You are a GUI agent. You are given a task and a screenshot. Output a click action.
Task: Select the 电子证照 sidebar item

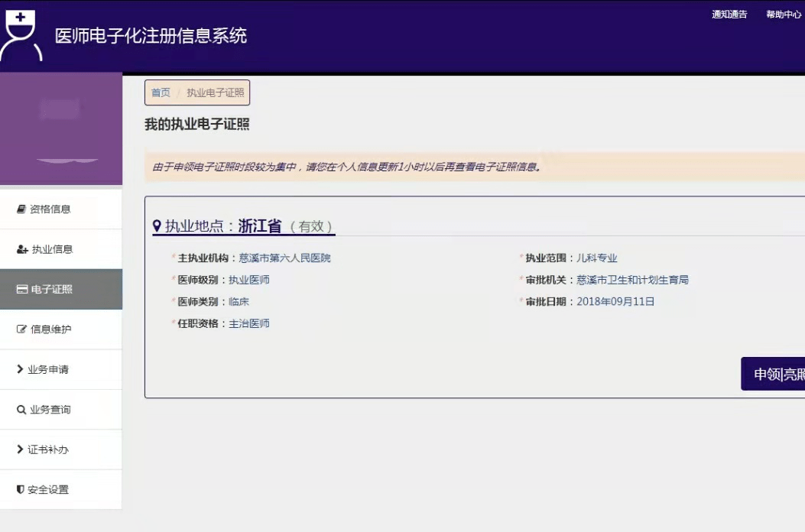(61, 289)
